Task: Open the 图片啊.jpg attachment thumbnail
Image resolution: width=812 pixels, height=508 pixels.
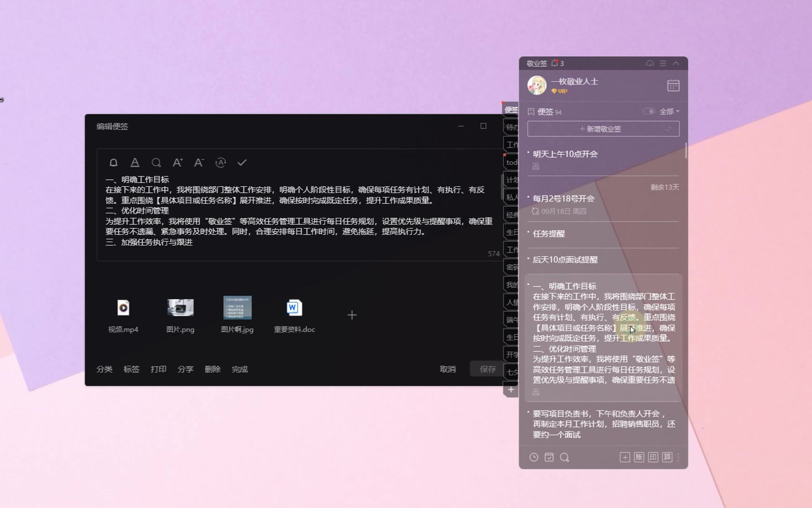Action: pos(237,308)
